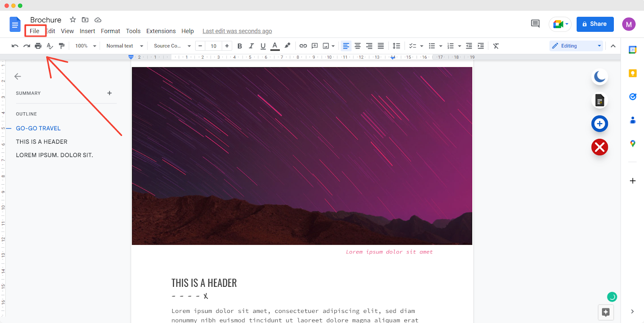Toggle bold formatting

[239, 46]
